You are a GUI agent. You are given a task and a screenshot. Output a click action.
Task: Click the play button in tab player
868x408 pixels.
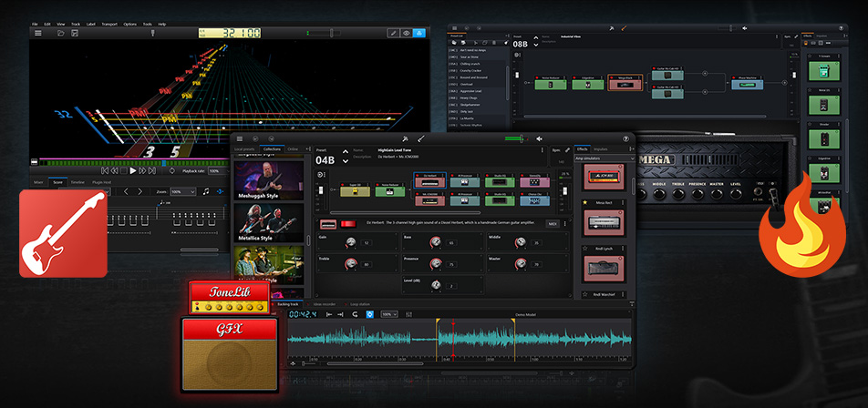(133, 171)
